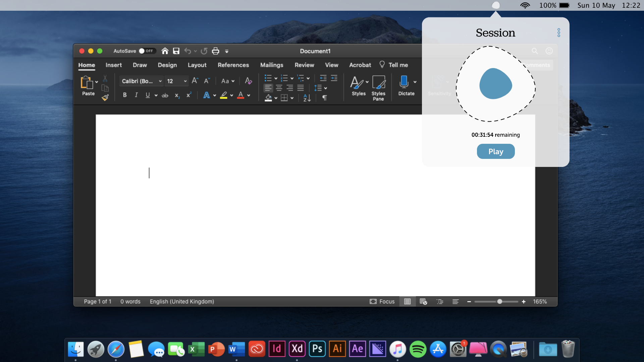This screenshot has height=362, width=644.
Task: Apply Subscript formatting
Action: pyautogui.click(x=177, y=96)
